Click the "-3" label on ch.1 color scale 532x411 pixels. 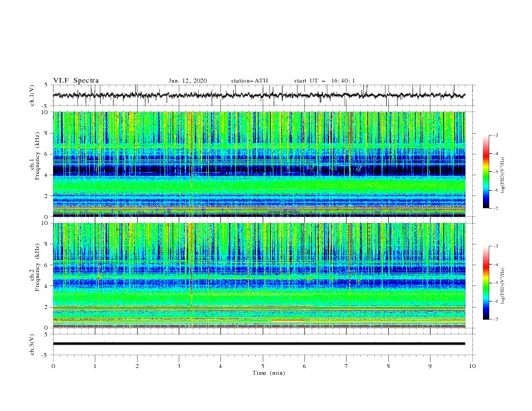(496, 135)
